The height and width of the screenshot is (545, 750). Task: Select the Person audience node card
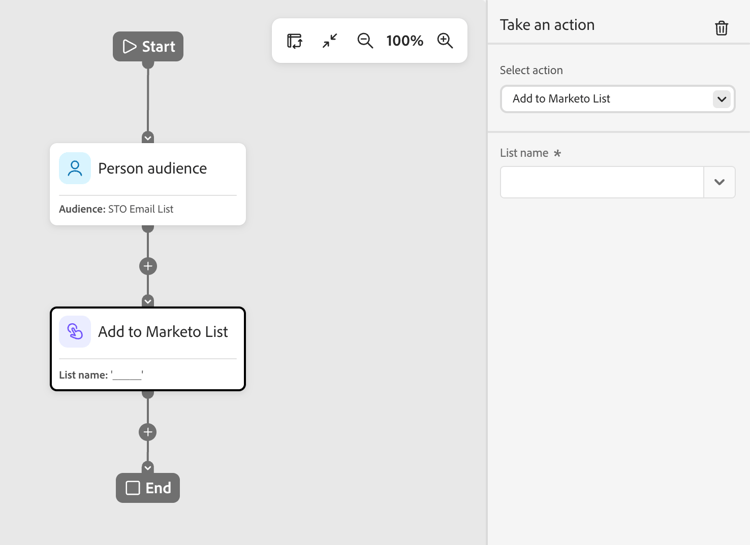(x=148, y=184)
